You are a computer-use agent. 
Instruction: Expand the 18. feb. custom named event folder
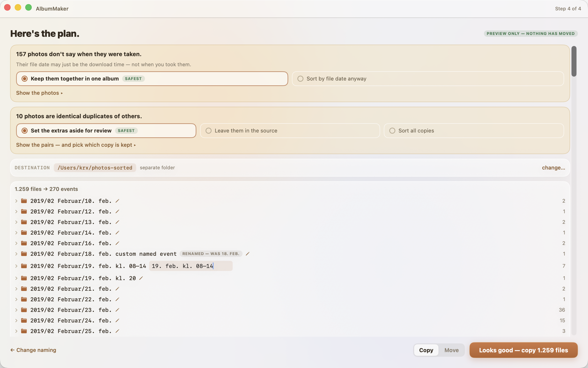(16, 254)
